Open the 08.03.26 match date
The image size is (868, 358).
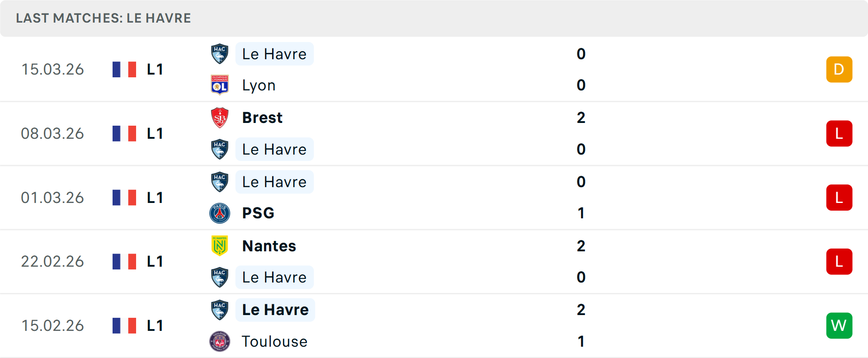(52, 133)
